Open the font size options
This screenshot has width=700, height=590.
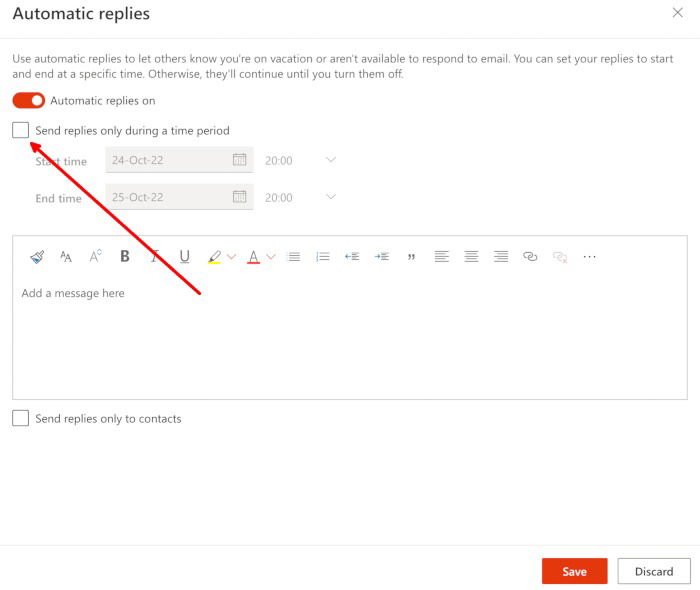[66, 257]
